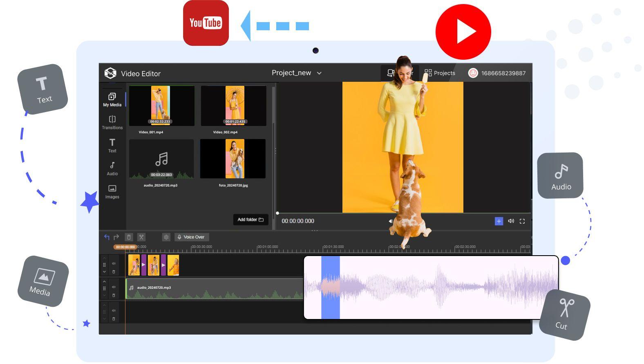Select the first clip on the video track

(x=134, y=265)
